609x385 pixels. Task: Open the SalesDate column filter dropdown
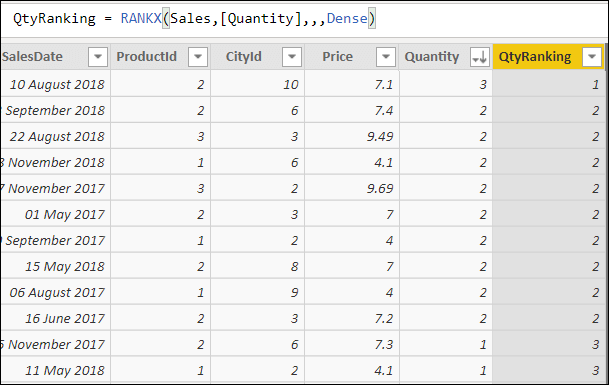click(x=97, y=57)
